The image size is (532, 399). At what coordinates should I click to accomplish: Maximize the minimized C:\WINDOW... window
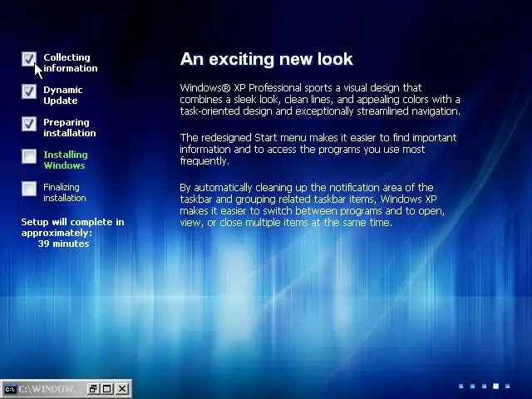click(107, 389)
